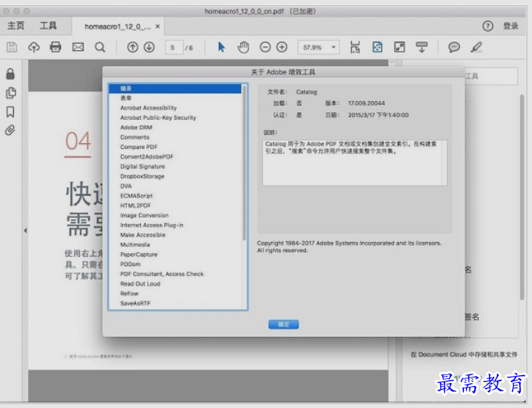Screen dimensions: 532x408
Task: Select Acrobat Public-Key Security plug-in
Action: click(175, 117)
